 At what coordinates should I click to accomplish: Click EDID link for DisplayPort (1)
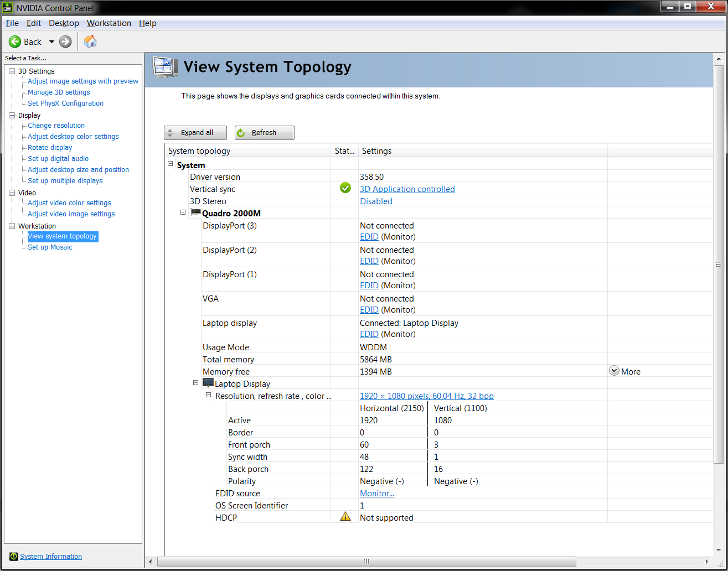coord(369,285)
